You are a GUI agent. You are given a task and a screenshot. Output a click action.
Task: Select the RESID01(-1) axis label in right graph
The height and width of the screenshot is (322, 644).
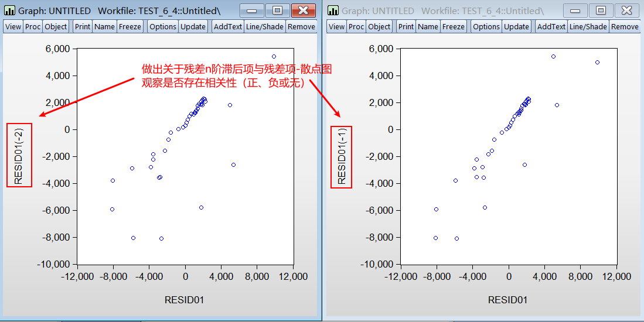(342, 156)
